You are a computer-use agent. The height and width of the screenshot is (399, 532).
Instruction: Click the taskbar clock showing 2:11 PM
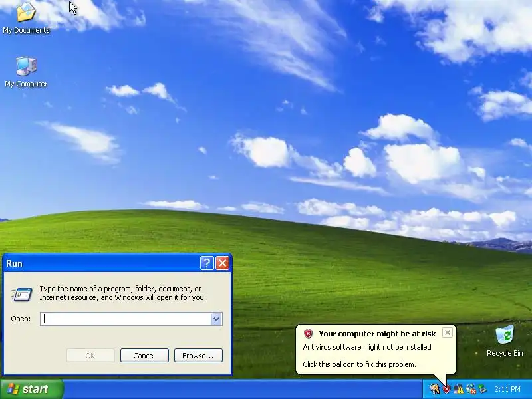(x=507, y=389)
